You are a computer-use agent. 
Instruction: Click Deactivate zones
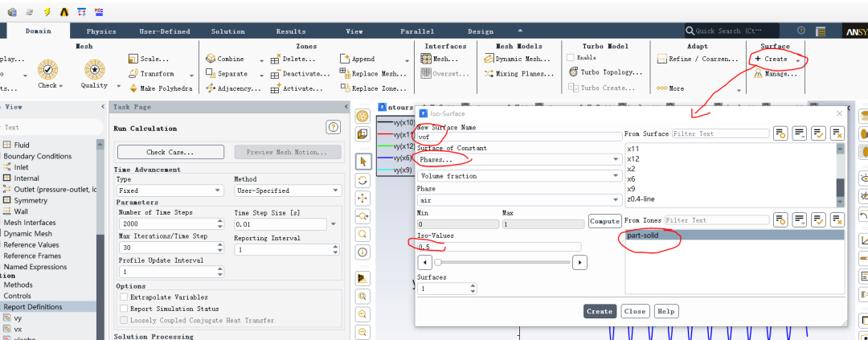pyautogui.click(x=301, y=74)
